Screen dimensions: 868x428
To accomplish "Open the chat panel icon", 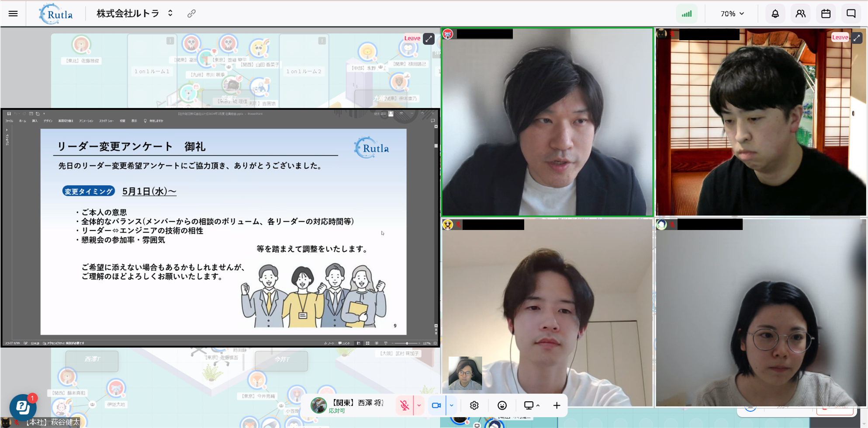I will (851, 14).
